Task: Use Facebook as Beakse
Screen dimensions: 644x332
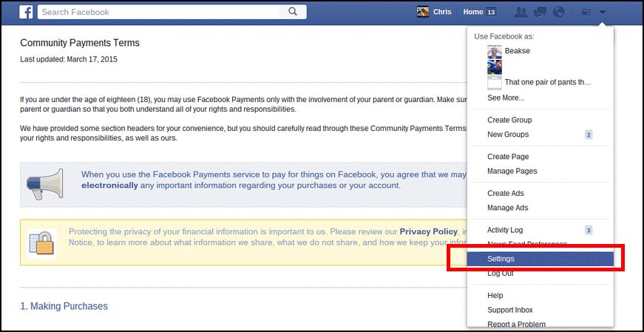Action: point(517,51)
